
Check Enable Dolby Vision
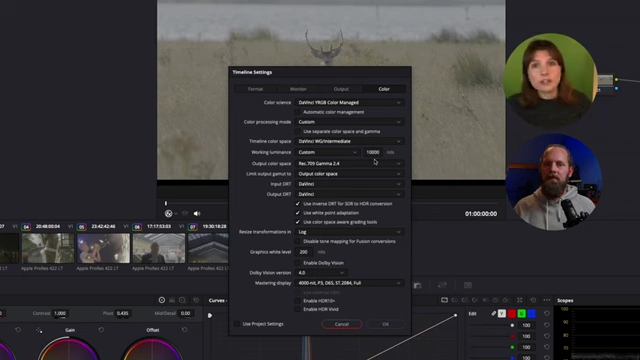298,263
